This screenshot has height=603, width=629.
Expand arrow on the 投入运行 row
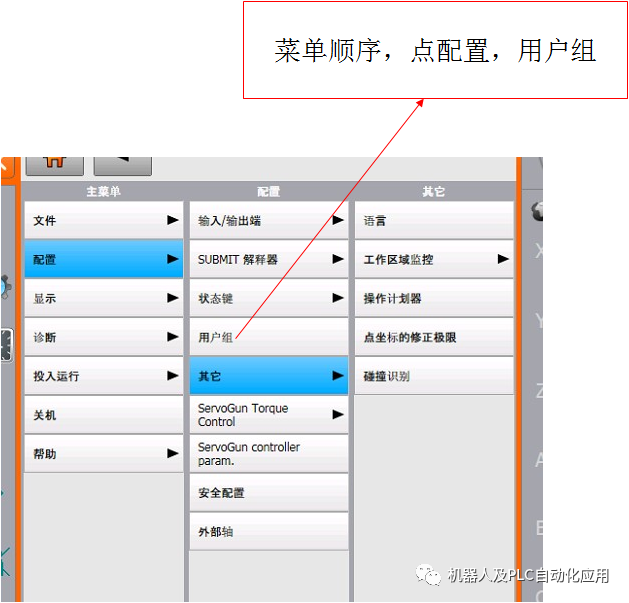coord(172,376)
